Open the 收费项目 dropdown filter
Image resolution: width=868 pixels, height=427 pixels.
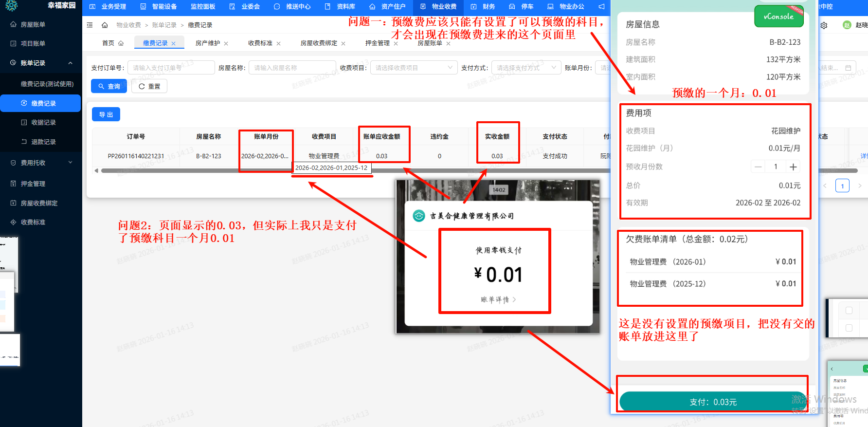(414, 68)
